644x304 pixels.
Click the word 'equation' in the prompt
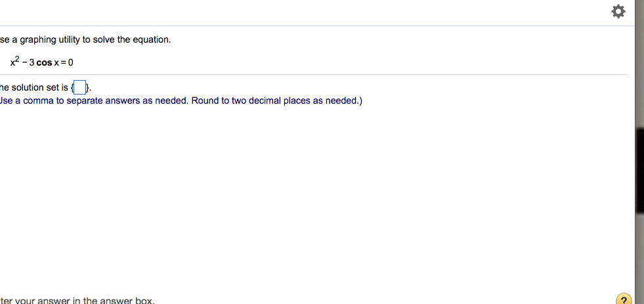[151, 40]
